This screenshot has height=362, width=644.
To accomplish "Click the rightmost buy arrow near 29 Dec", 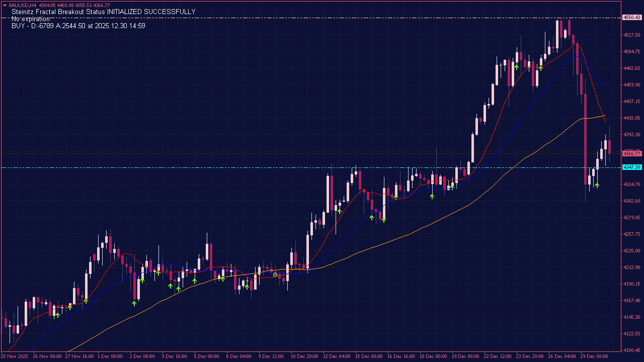I will point(597,185).
